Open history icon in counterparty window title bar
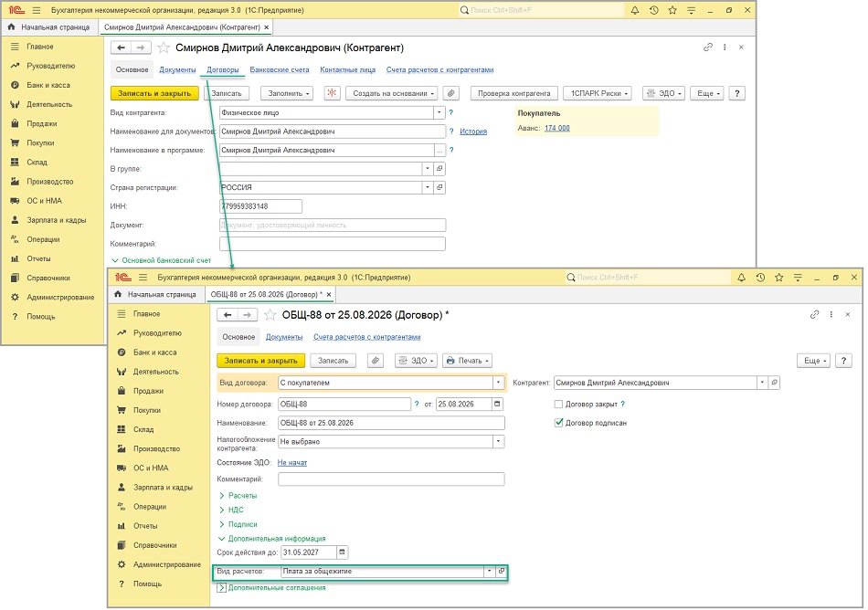Image resolution: width=868 pixels, height=610 pixels. point(654,10)
